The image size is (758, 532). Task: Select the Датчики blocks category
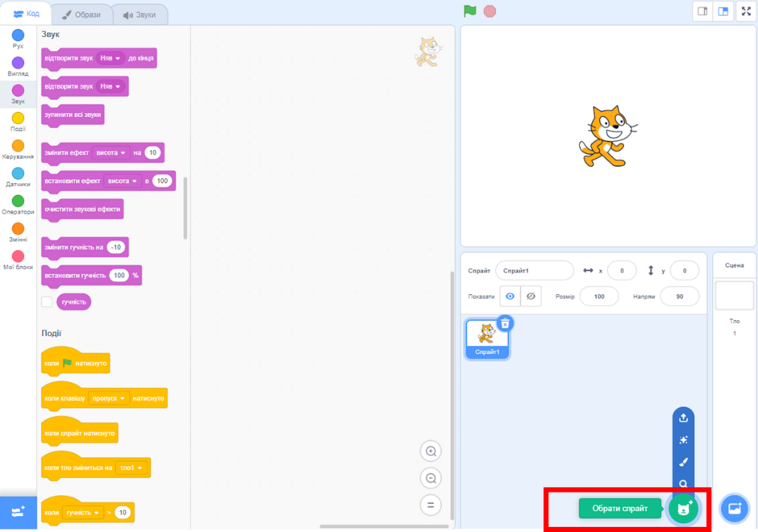(18, 177)
